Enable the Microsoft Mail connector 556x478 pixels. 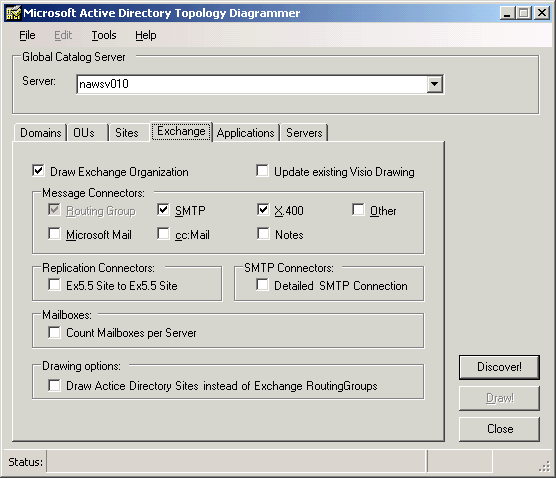click(54, 234)
